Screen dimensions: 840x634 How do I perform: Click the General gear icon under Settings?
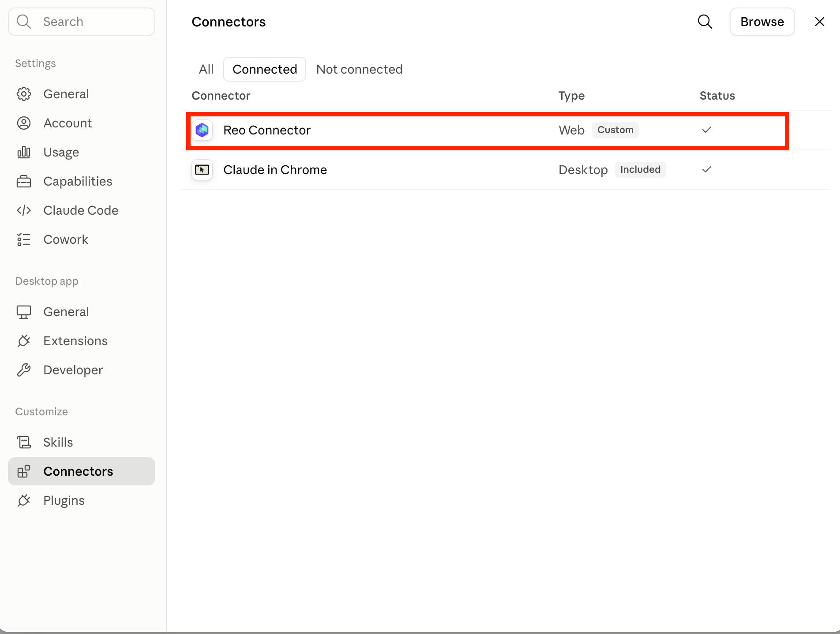[24, 94]
